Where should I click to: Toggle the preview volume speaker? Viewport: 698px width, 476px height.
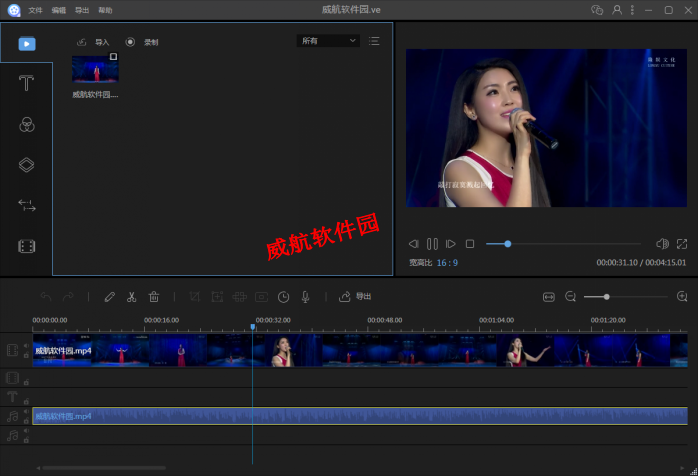tap(661, 244)
